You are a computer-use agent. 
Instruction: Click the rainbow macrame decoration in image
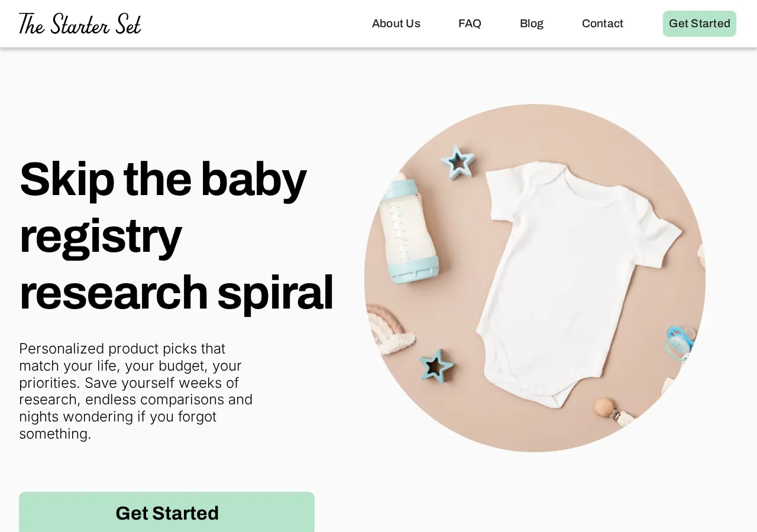[x=390, y=329]
